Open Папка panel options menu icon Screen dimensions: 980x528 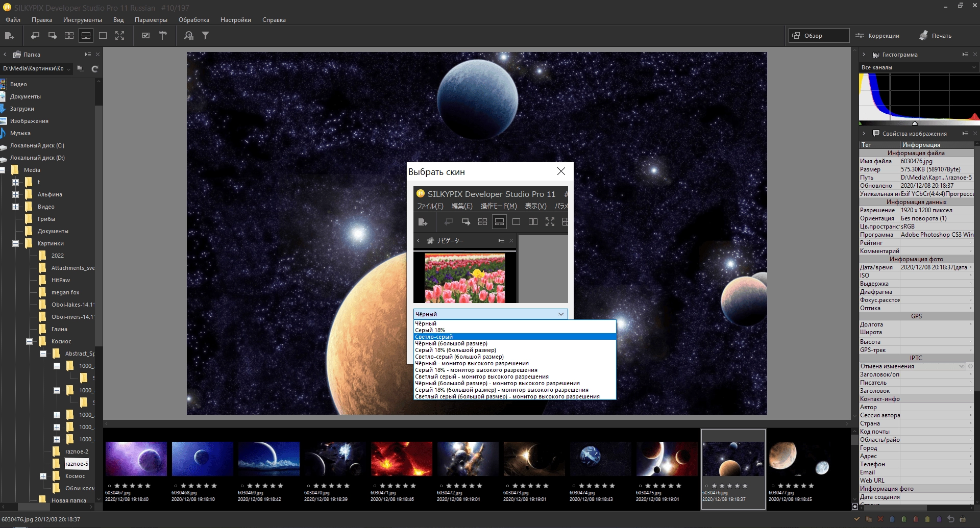coord(88,55)
